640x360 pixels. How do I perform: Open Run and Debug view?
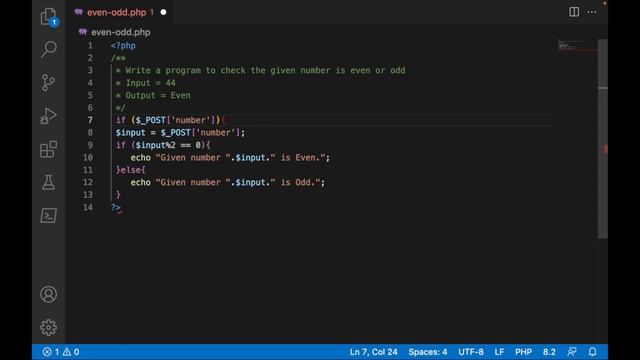click(49, 116)
